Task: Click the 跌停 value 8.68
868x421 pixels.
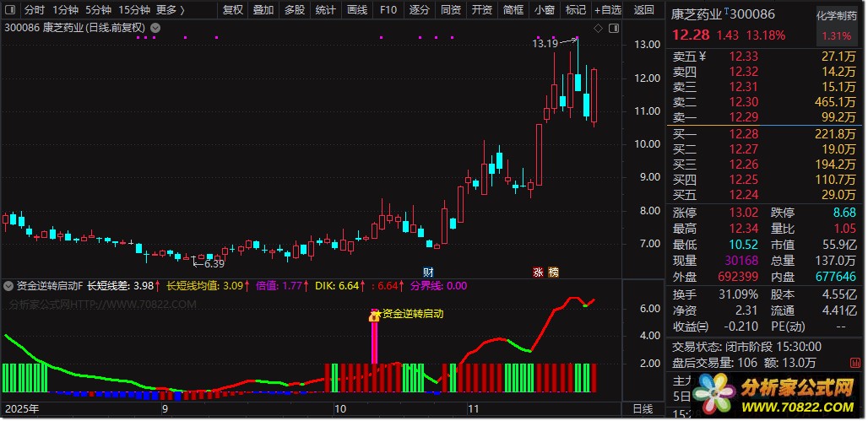Action: click(844, 213)
